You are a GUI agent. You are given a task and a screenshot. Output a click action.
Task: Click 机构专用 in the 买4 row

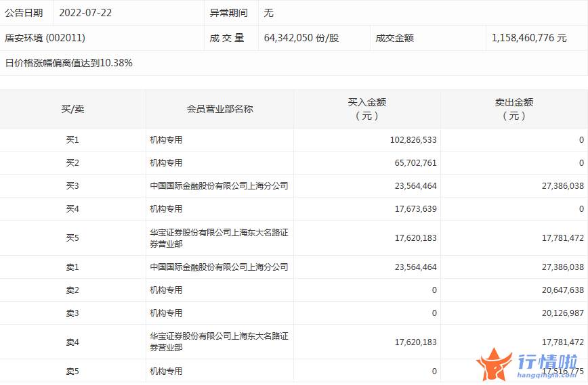[166, 208]
